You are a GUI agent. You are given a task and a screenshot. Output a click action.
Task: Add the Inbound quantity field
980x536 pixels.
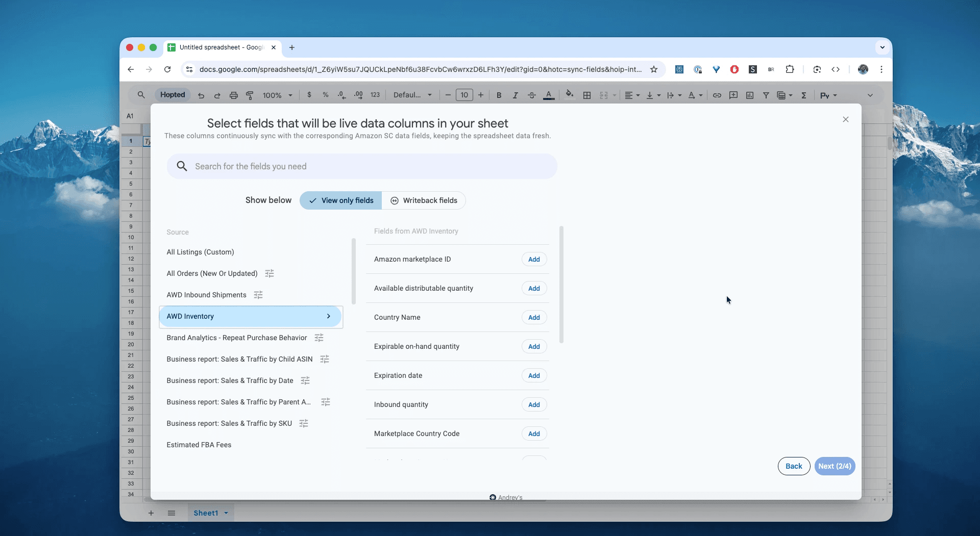coord(534,405)
